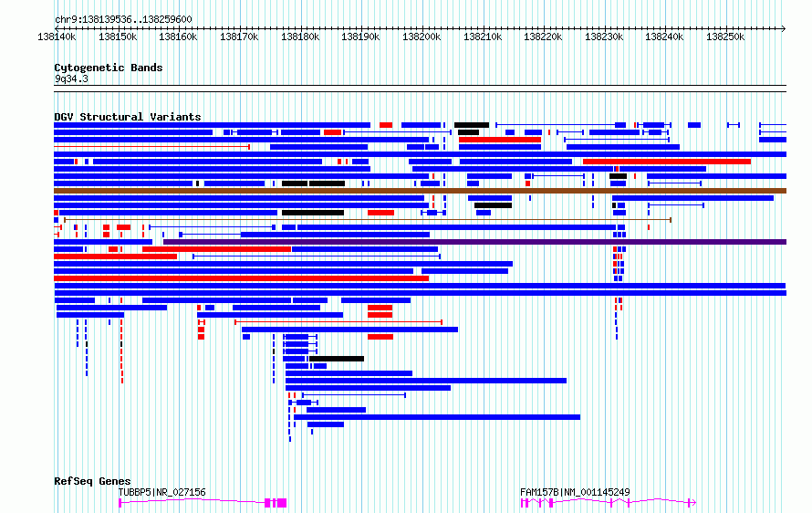Click the 138220k ruler tick label

[543, 37]
